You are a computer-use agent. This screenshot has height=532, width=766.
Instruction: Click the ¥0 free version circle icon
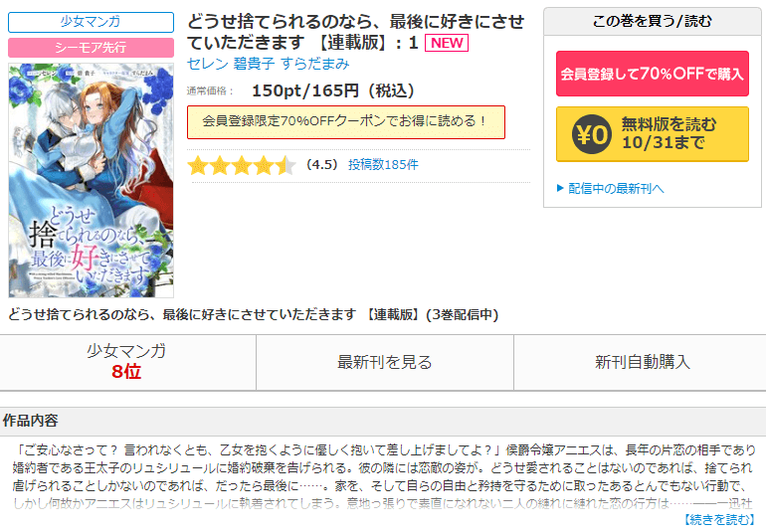point(591,134)
